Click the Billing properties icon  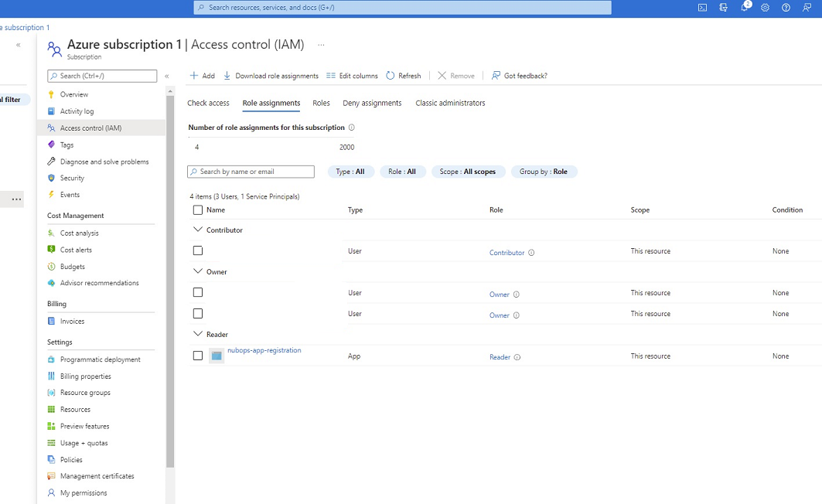coord(51,376)
